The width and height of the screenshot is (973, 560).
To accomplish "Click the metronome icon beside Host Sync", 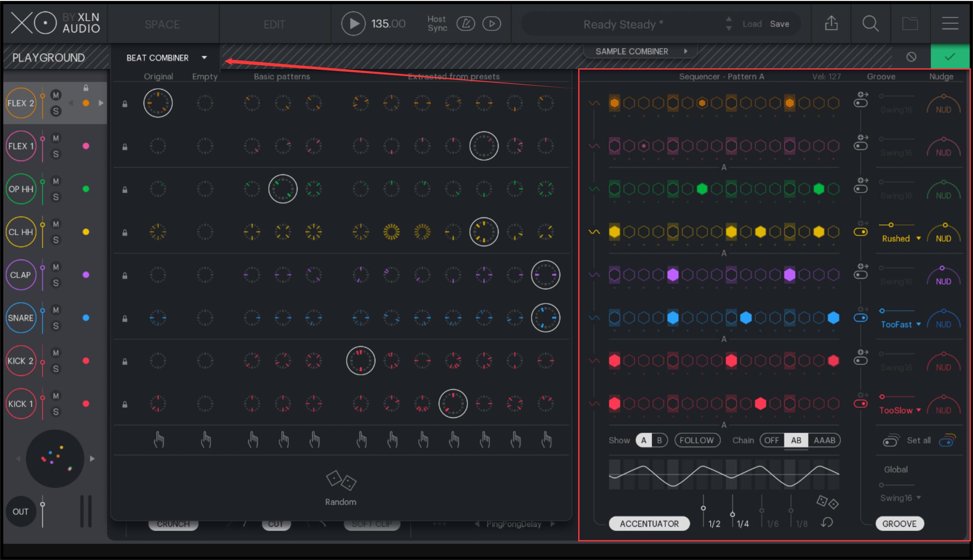I will click(466, 23).
